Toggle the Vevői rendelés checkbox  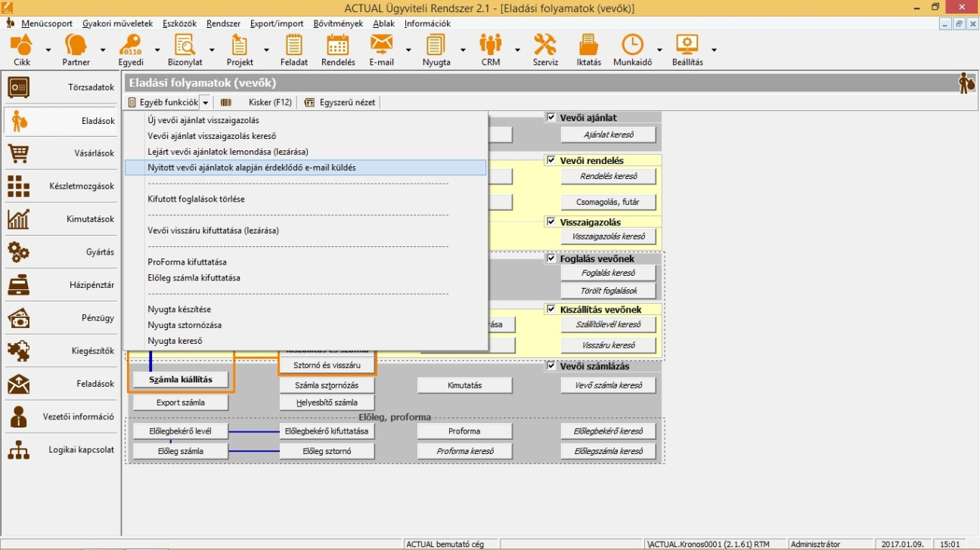[550, 160]
